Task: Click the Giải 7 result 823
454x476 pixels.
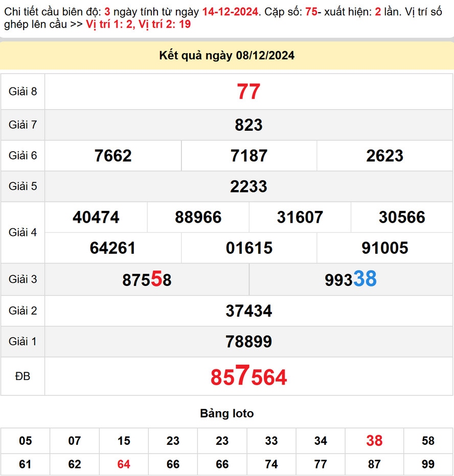Action: point(248,125)
